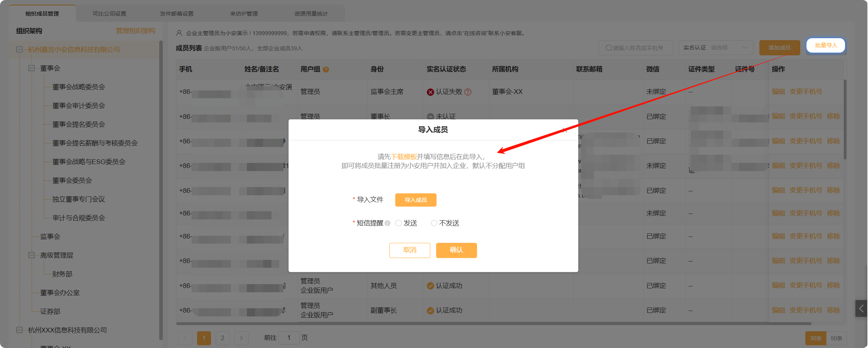
Task: Select 证券部 in the tree
Action: click(50, 311)
